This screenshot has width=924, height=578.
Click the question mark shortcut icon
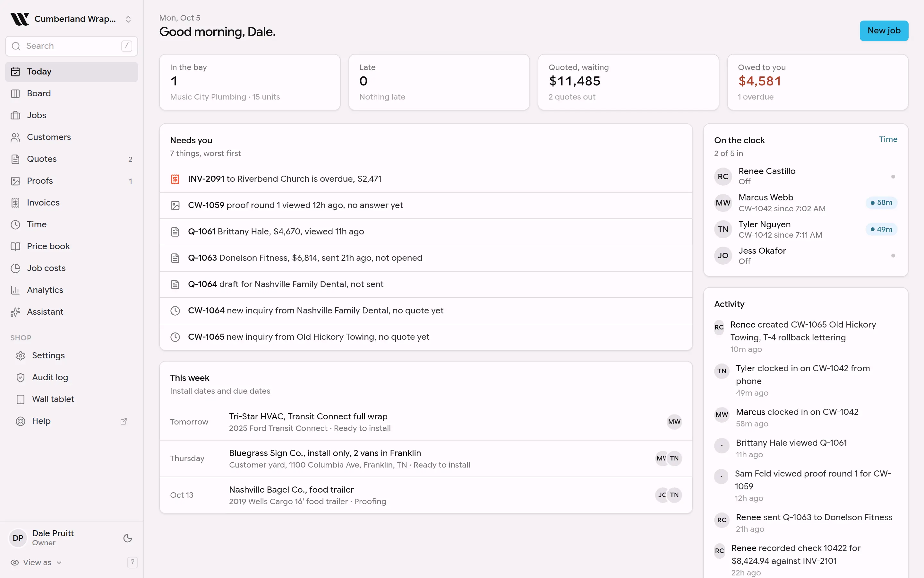132,562
